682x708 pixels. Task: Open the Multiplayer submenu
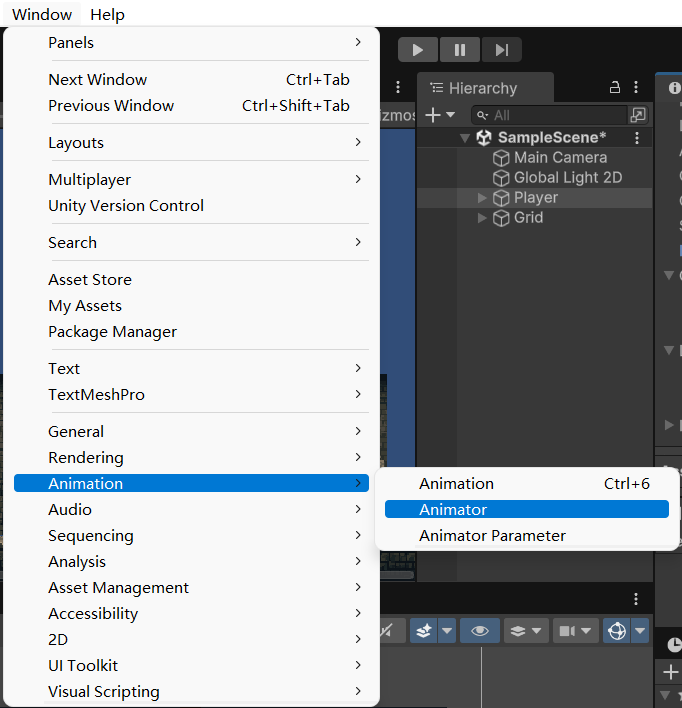click(192, 180)
